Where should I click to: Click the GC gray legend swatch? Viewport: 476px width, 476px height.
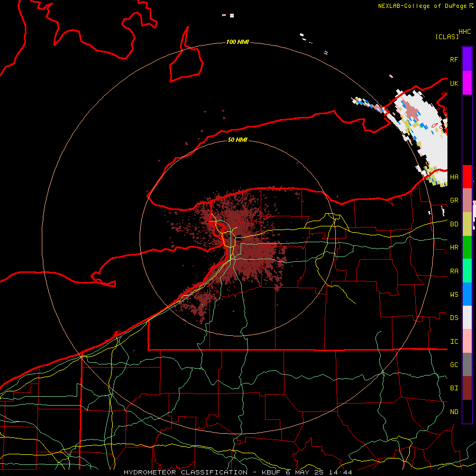coord(467,364)
